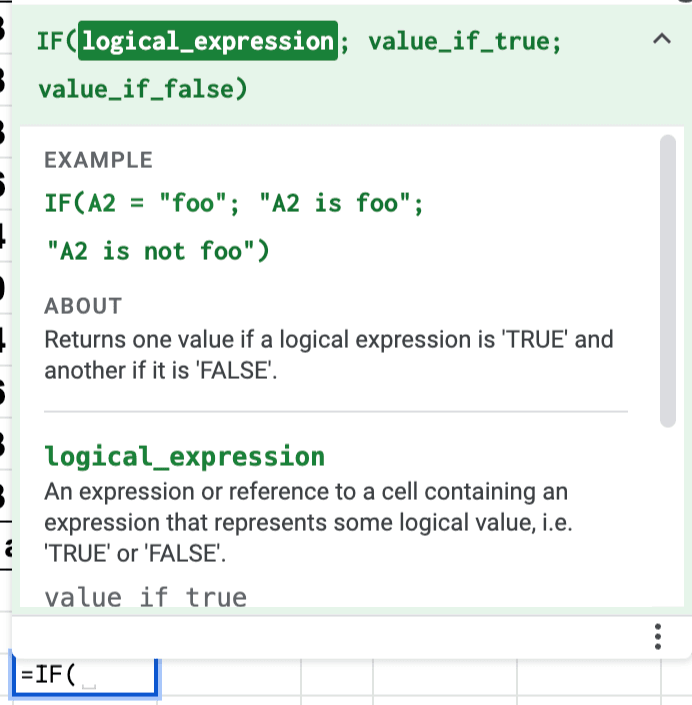Click the opening 'IF(' text in syntax header
Screen dimensions: 692x705
(x=57, y=41)
